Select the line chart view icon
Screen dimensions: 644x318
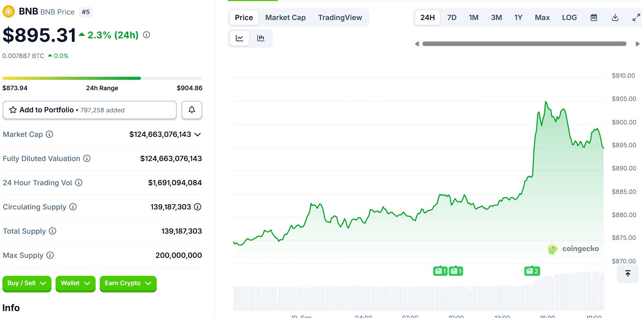pyautogui.click(x=239, y=38)
